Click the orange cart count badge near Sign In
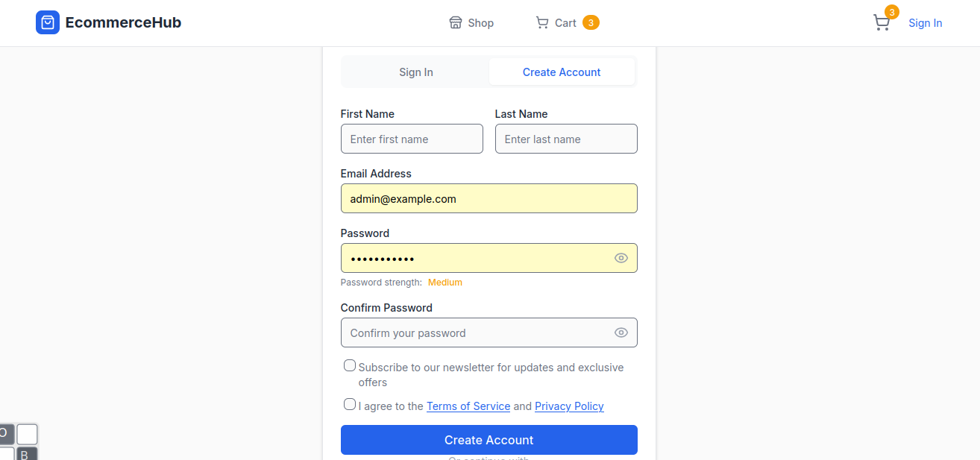The image size is (980, 460). point(891,12)
